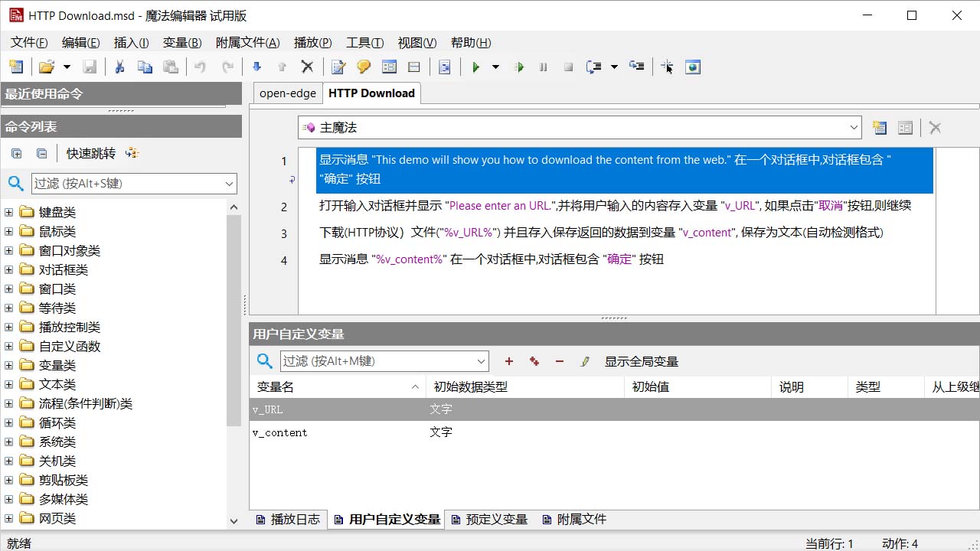Image resolution: width=980 pixels, height=551 pixels.
Task: Click the add variable plus icon
Action: click(x=508, y=360)
